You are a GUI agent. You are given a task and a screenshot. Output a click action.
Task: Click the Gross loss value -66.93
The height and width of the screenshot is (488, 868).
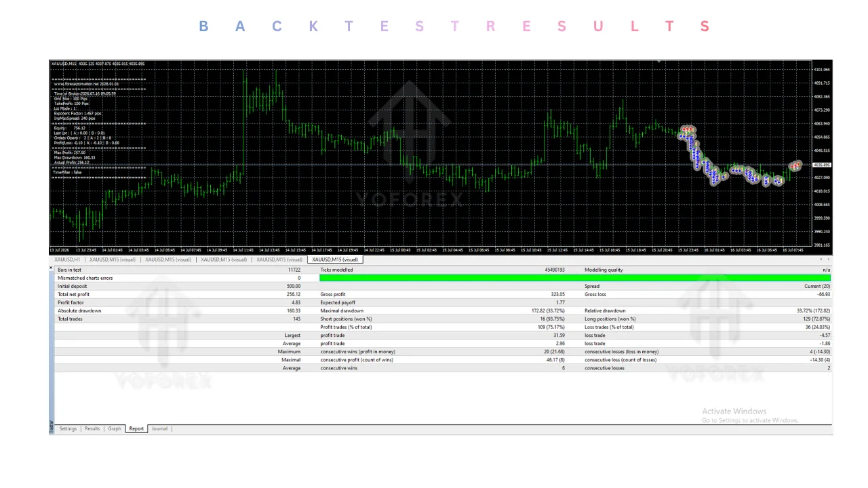click(x=823, y=294)
